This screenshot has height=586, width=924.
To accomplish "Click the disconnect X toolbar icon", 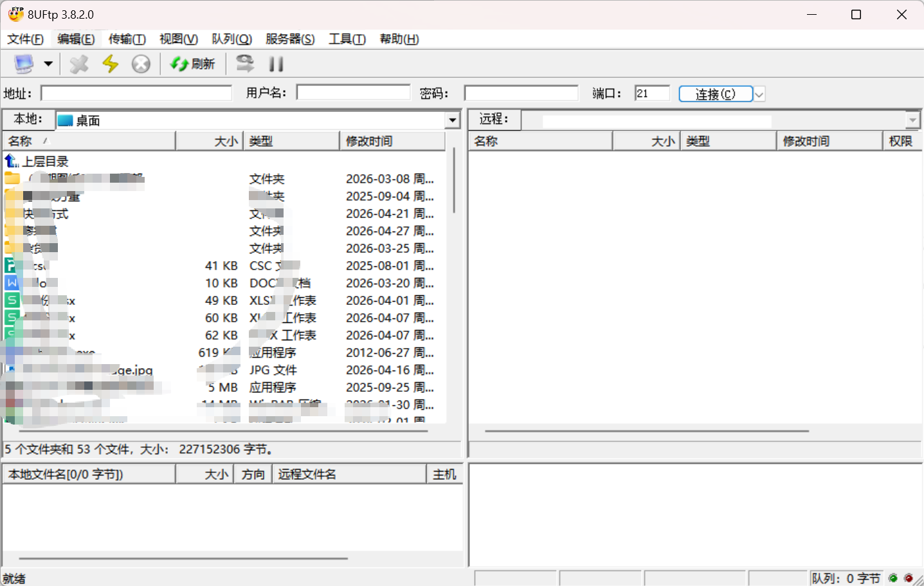I will pyautogui.click(x=79, y=64).
